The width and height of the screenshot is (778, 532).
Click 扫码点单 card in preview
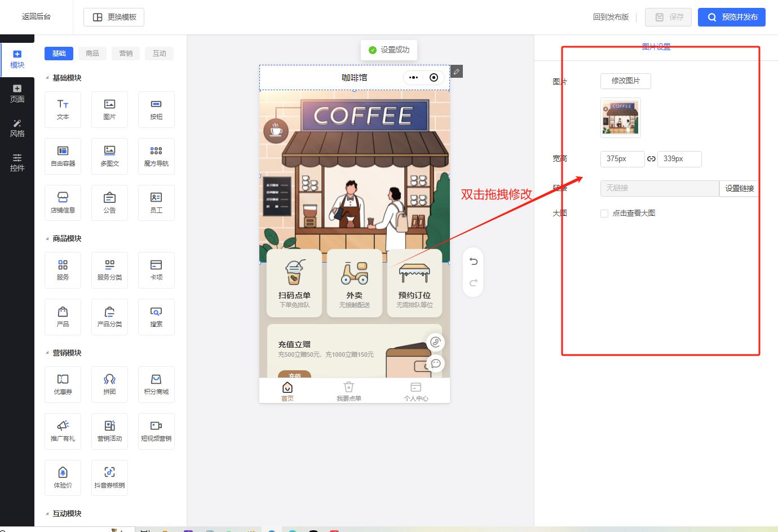coord(294,283)
